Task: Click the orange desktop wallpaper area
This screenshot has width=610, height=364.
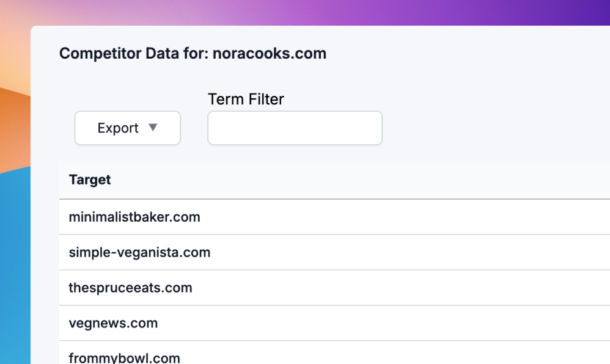Action: 13,122
